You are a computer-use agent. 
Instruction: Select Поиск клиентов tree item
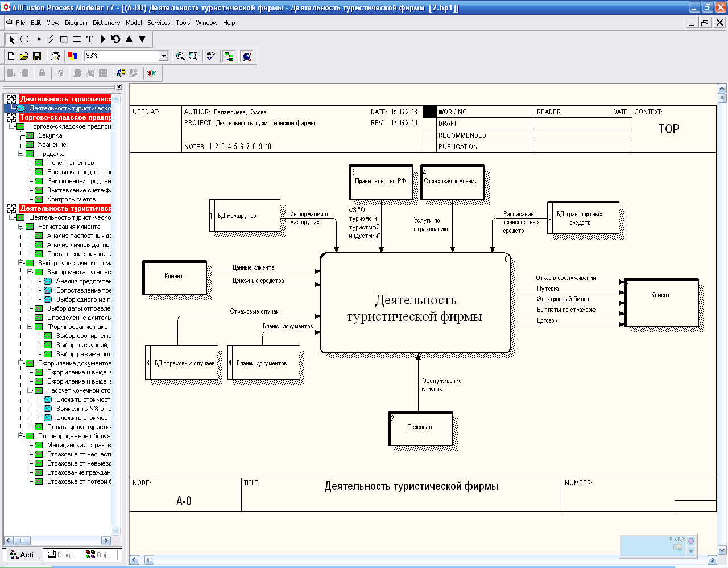(x=71, y=163)
